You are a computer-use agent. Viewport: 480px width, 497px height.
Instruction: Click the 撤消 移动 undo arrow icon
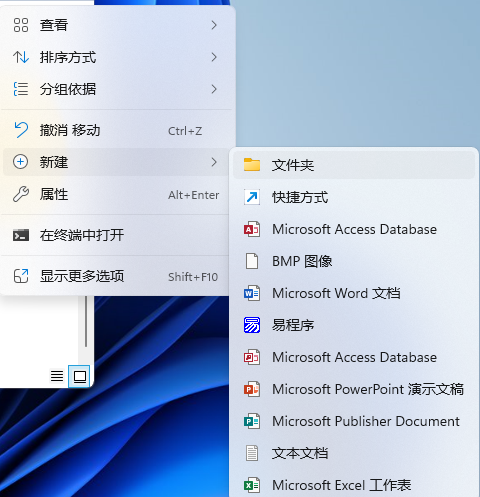(x=21, y=130)
